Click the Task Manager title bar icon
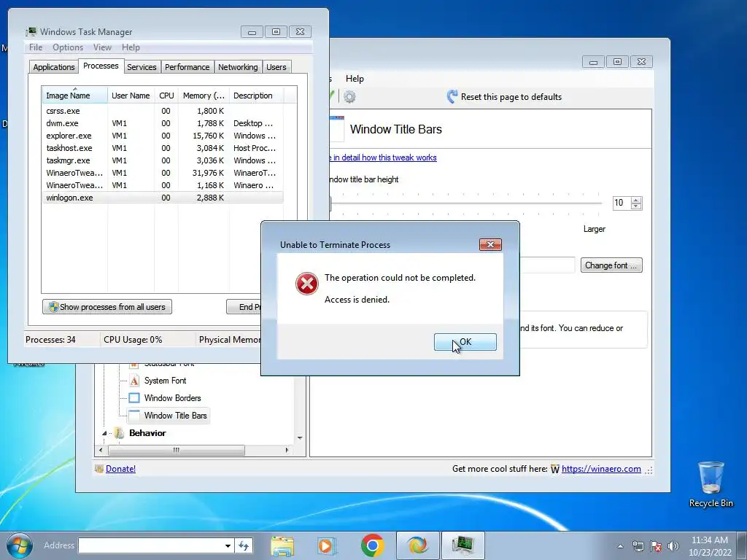 click(31, 32)
